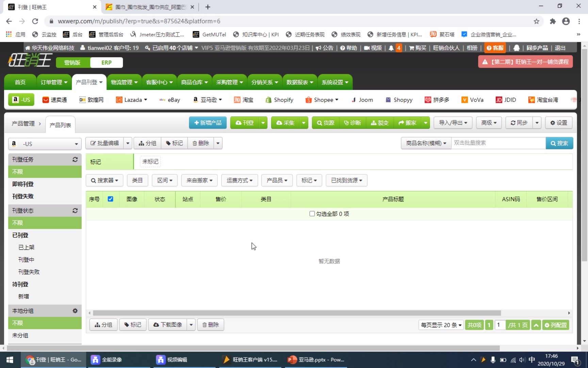Open the 物流管理 menu
Screen dimensions: 588x368
coord(124,82)
